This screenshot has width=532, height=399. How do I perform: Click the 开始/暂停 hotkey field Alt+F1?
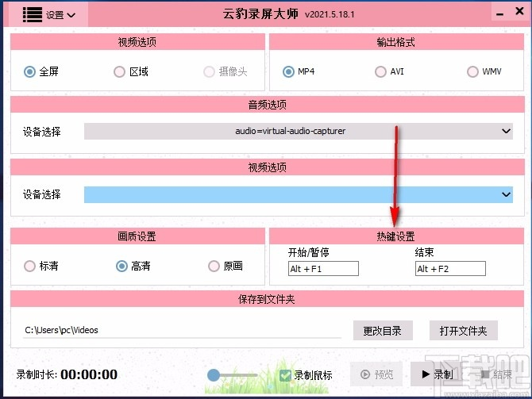323,268
